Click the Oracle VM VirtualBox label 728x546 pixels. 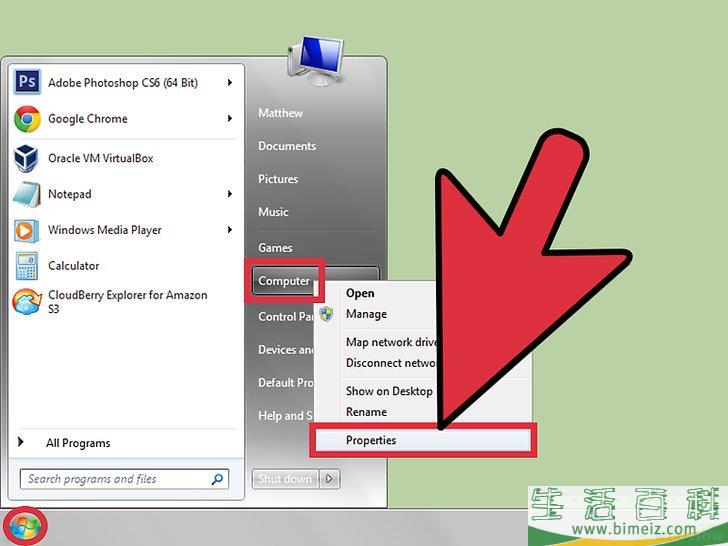(x=101, y=158)
